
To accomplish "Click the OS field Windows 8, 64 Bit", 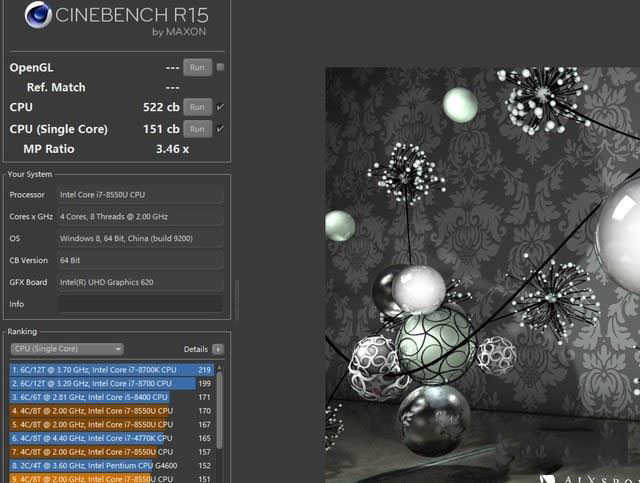I will (x=140, y=238).
